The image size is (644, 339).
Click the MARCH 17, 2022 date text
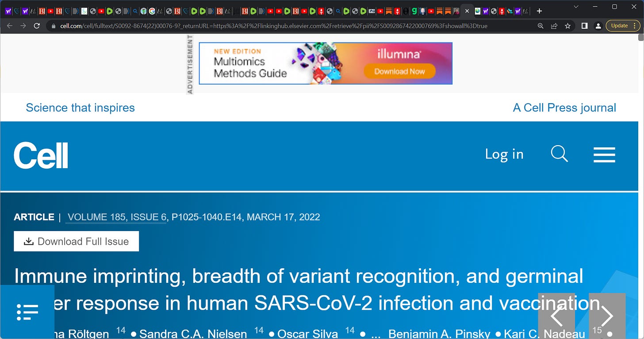(x=284, y=217)
